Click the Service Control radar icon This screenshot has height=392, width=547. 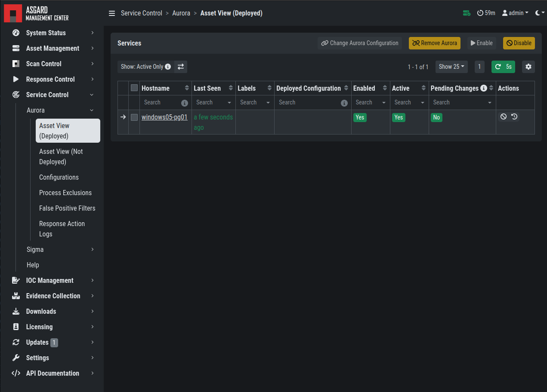click(16, 95)
